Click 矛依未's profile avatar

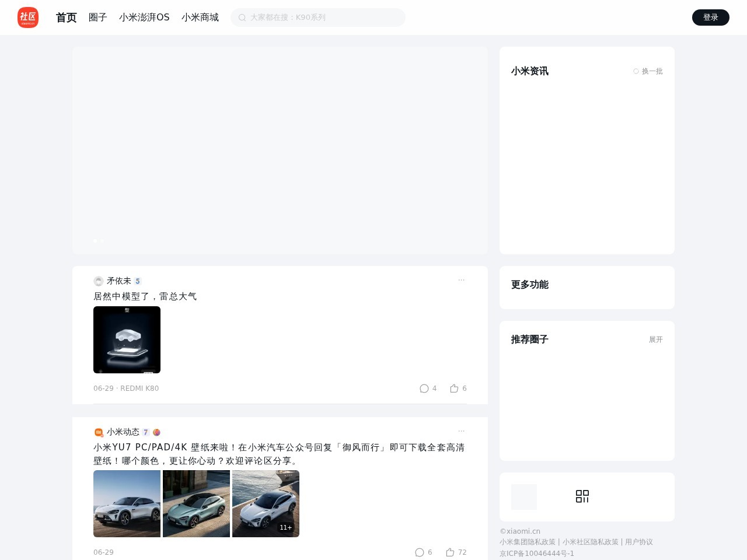point(98,281)
